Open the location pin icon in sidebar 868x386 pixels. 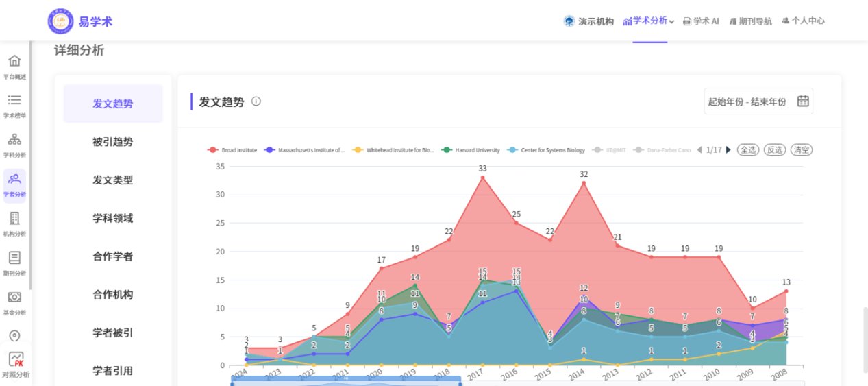point(14,336)
